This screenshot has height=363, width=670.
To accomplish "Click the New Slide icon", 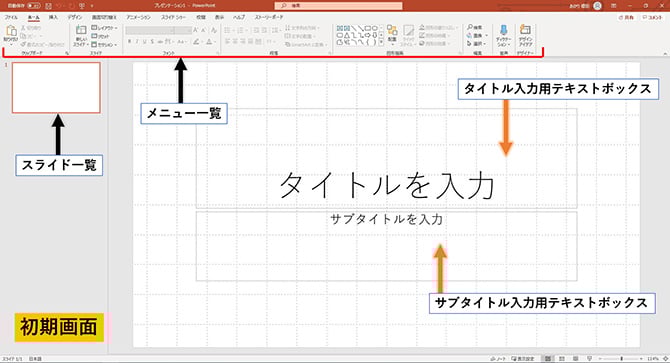I will [x=81, y=30].
